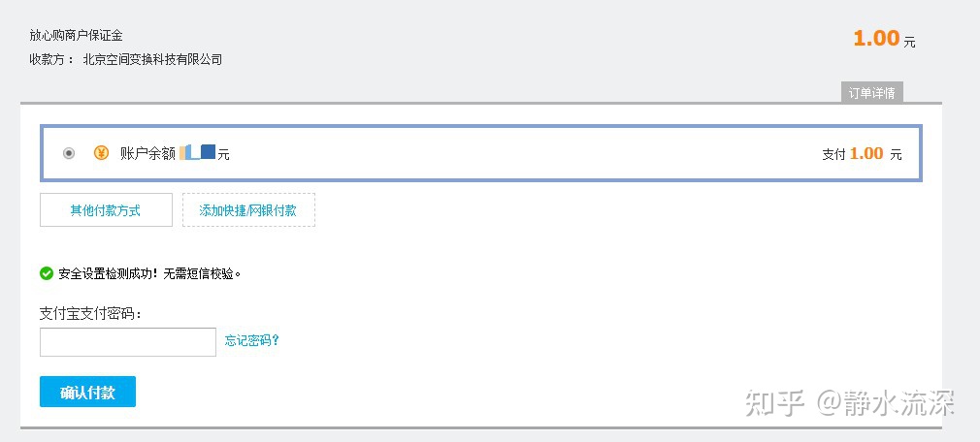980x442 pixels.
Task: Click the green security checkmark icon
Action: 47,273
